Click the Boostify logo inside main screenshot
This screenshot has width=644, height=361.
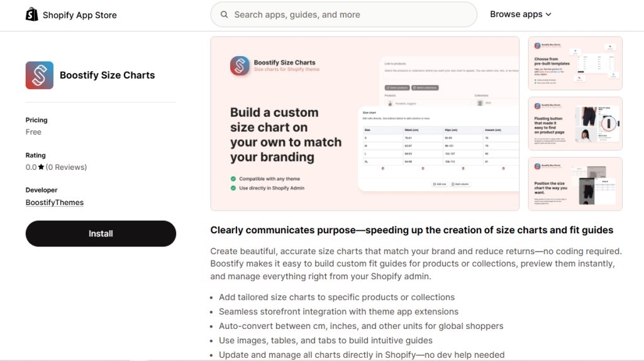click(240, 65)
